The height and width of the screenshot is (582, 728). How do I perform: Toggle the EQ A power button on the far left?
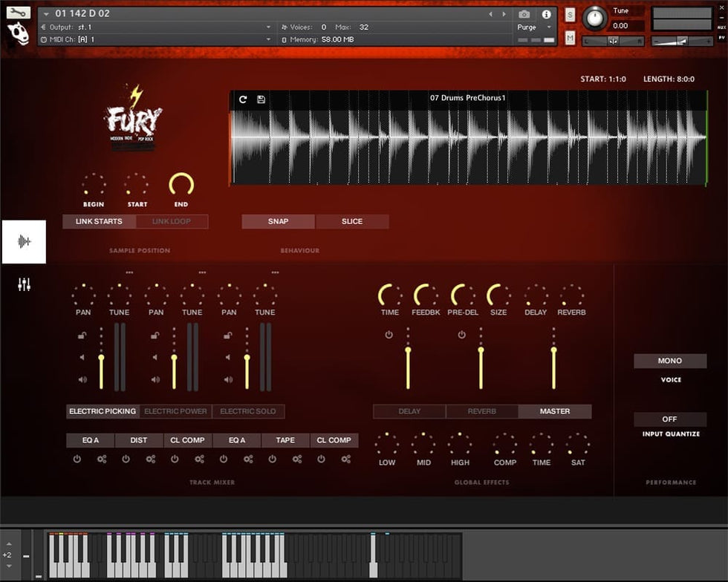pos(77,460)
